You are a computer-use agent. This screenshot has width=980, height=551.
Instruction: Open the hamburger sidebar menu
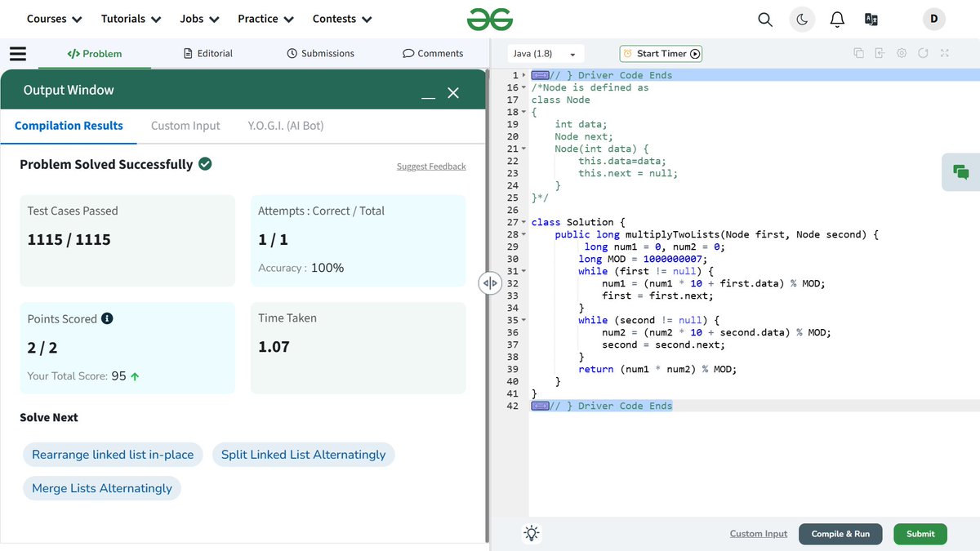point(17,54)
